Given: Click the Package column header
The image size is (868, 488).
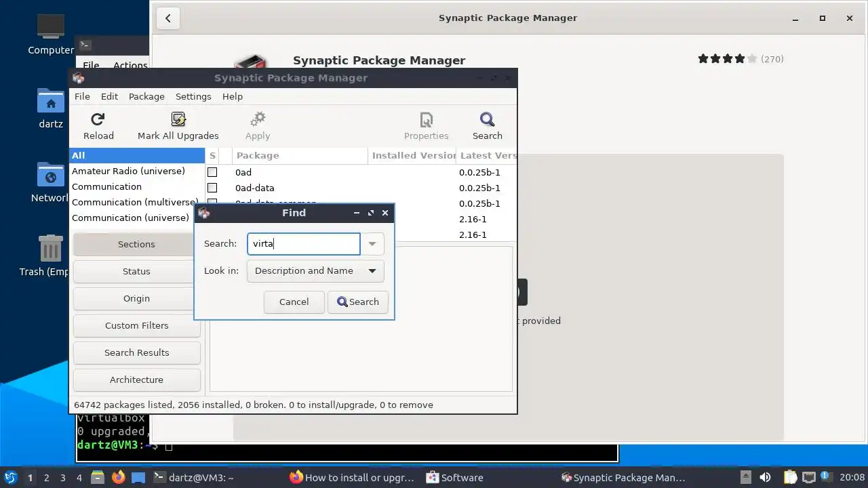Looking at the screenshot, I should point(300,156).
